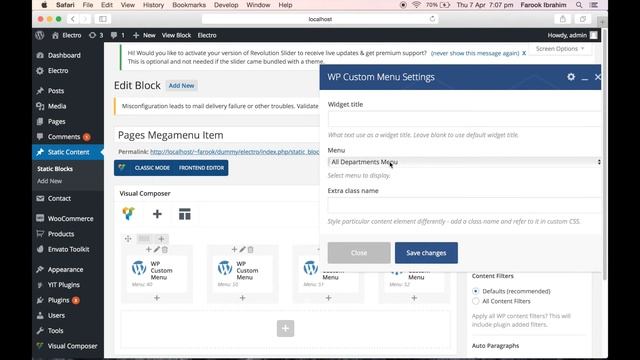Edit the first column with the pencil icon (Menu 40)
The height and width of the screenshot is (360, 640).
click(x=157, y=249)
